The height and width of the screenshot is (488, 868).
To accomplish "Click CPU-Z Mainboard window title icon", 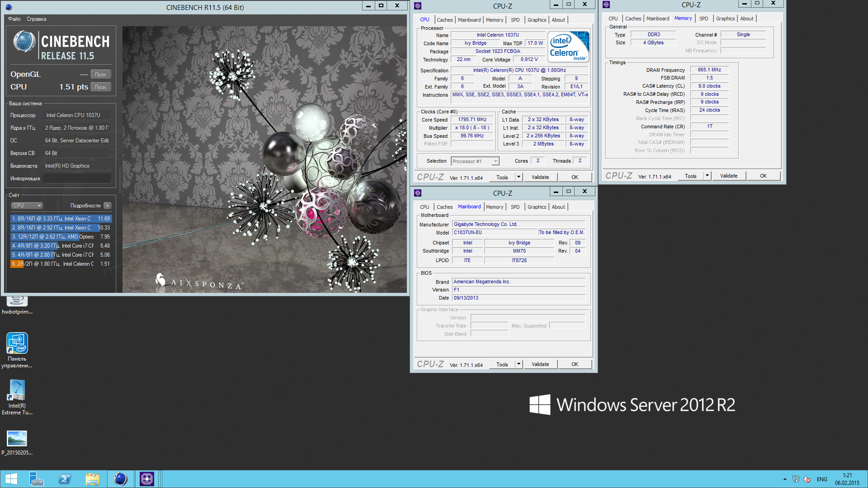I will click(x=418, y=193).
